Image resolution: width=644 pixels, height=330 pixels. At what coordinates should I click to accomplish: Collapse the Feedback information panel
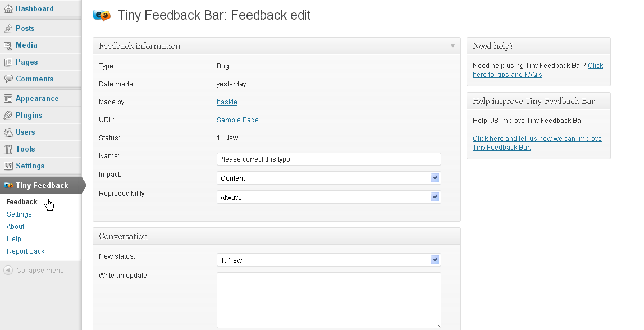coord(453,46)
